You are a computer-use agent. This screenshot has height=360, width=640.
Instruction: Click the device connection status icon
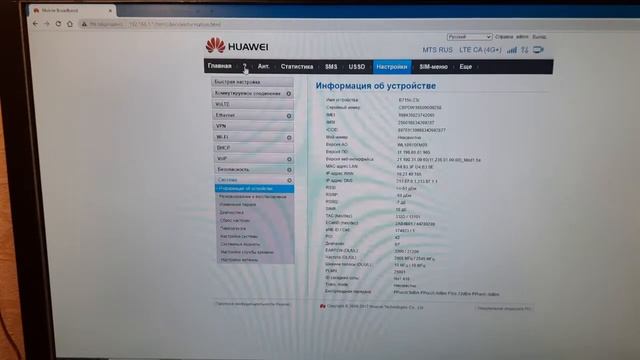538,50
